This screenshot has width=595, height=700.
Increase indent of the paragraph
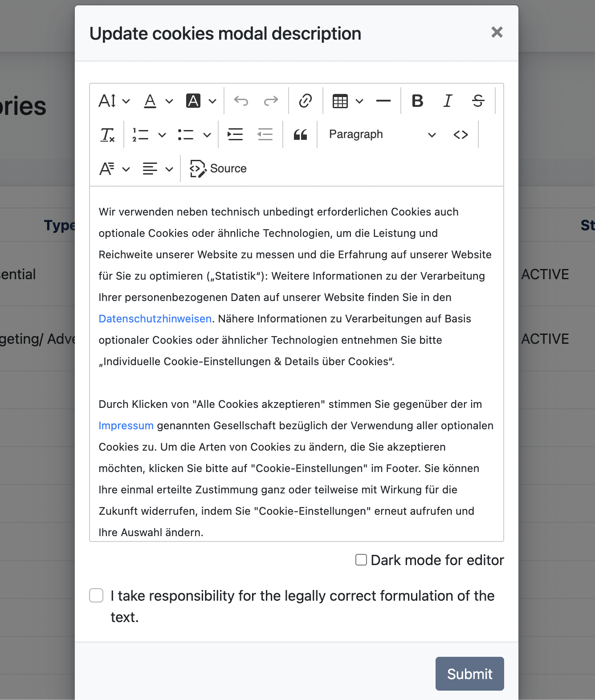click(235, 134)
